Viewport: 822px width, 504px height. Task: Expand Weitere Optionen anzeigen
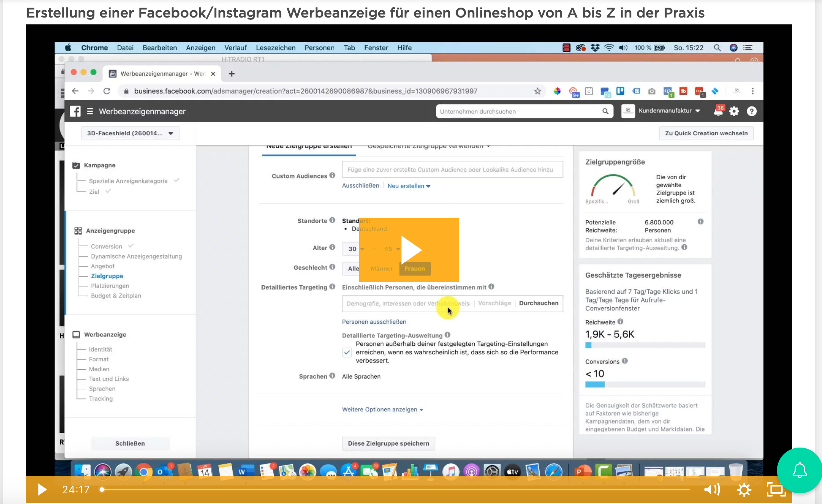[382, 409]
